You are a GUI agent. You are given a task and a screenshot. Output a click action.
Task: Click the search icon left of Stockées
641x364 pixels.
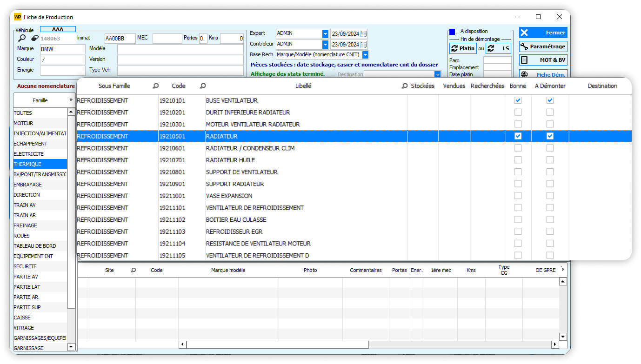coord(405,86)
